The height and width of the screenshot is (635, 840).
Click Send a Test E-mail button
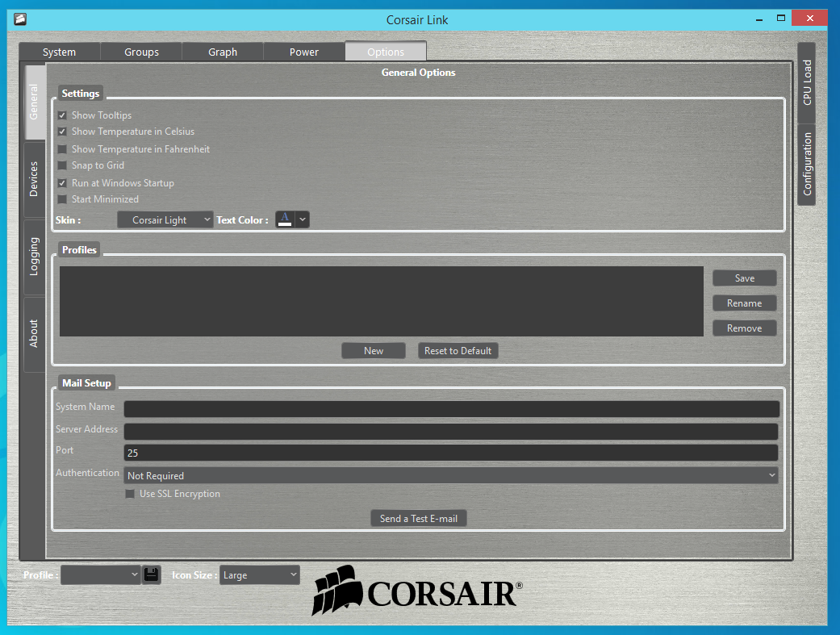coord(419,518)
